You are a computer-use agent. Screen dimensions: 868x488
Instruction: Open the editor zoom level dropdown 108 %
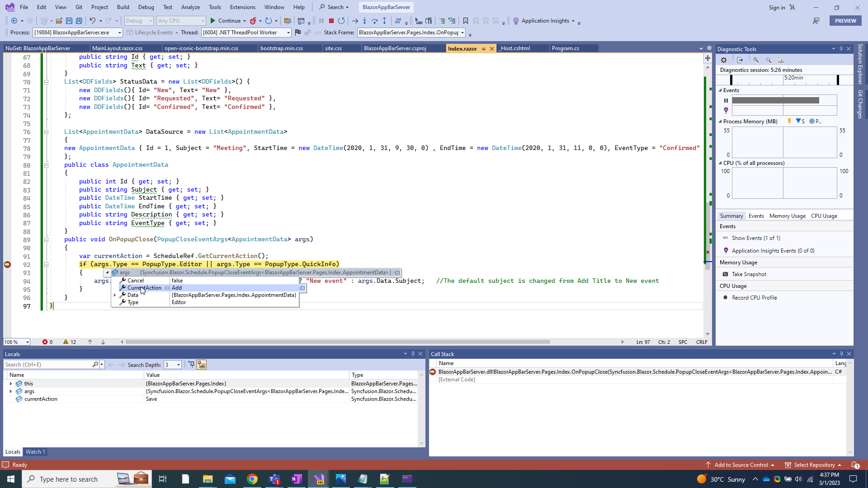pyautogui.click(x=17, y=342)
